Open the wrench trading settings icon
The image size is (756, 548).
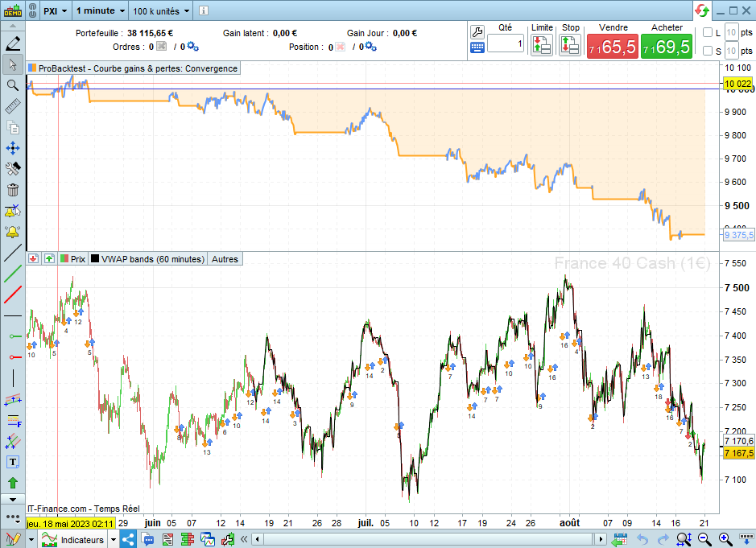477,32
